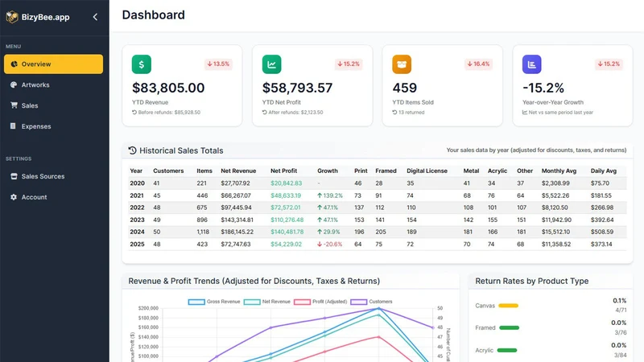Click the green chart net profit icon
This screenshot has width=644, height=362.
[x=271, y=64]
